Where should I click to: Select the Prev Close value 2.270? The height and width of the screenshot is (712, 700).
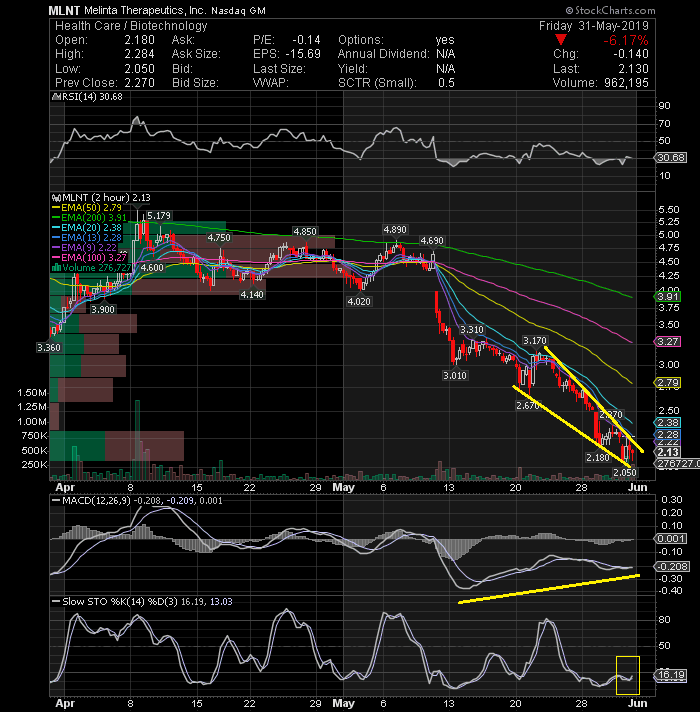pyautogui.click(x=139, y=83)
